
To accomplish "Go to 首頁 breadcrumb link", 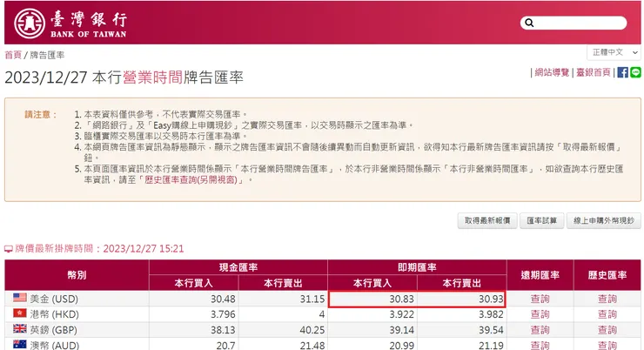I will point(13,55).
